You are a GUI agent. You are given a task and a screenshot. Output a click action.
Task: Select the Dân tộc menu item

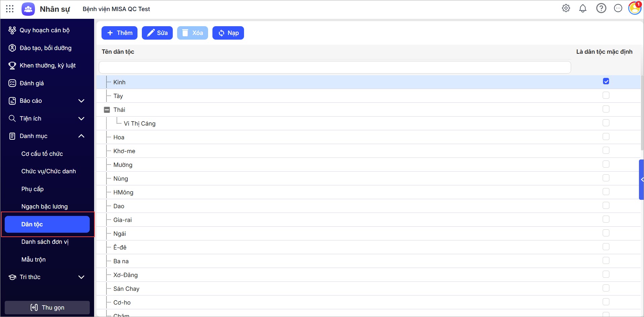pos(47,224)
